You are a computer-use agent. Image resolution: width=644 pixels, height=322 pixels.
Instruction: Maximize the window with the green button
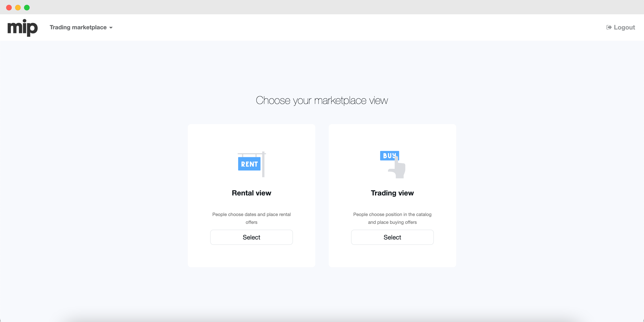[x=27, y=8]
